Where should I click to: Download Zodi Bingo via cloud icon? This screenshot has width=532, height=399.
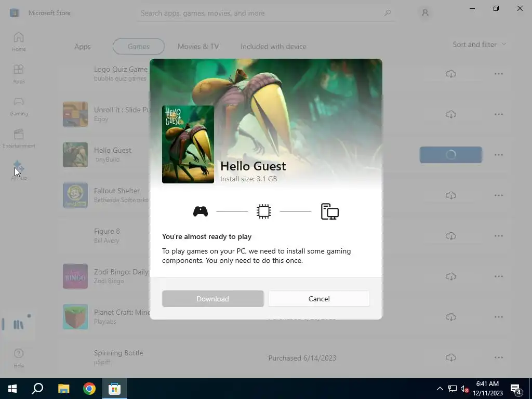tap(450, 276)
